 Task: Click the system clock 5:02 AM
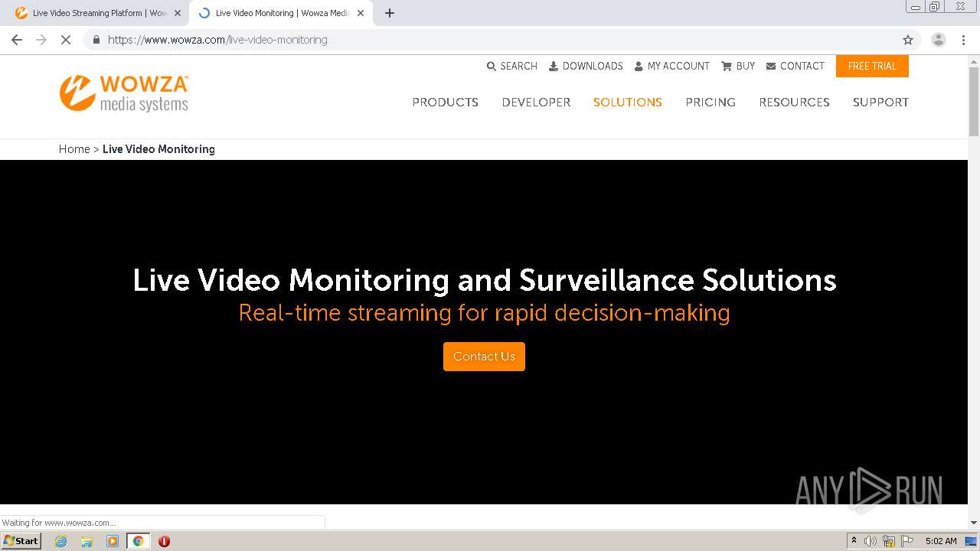(941, 541)
